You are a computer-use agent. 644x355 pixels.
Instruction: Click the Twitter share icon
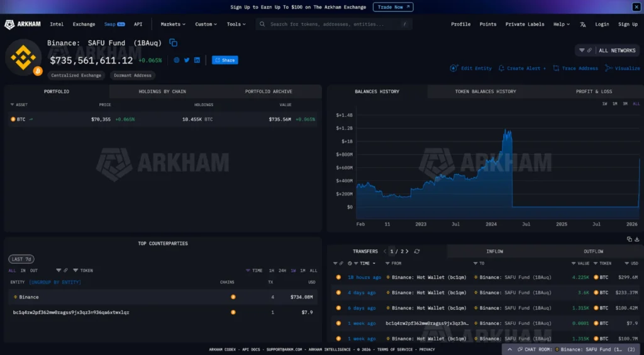187,60
